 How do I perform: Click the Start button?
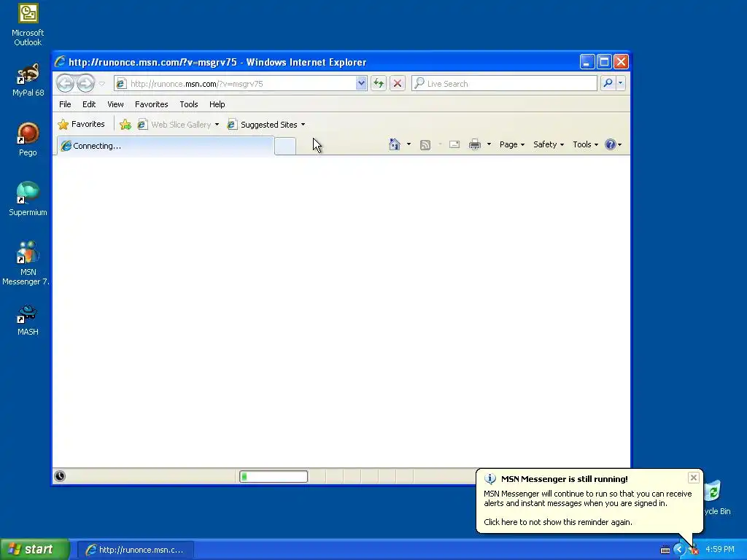(35, 549)
